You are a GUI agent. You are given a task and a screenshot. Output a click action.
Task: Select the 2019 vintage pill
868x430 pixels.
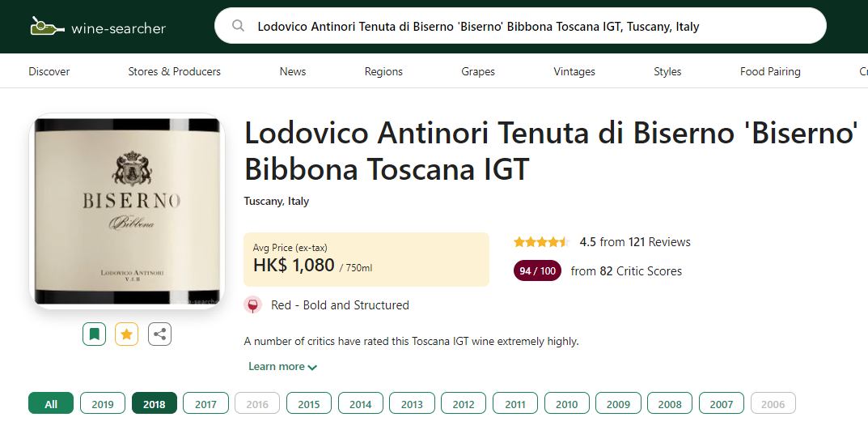coord(103,403)
